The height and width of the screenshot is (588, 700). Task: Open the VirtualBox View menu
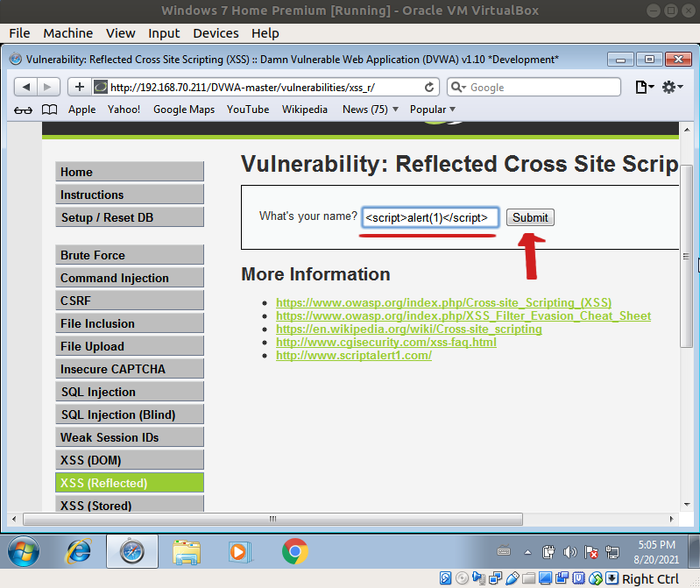121,33
